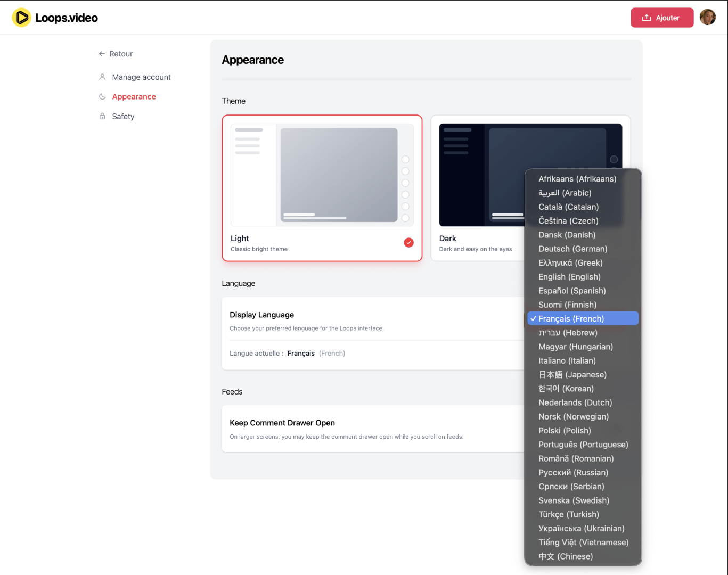The image size is (728, 575).
Task: Choose Deutsch (German) from language list
Action: pos(572,249)
